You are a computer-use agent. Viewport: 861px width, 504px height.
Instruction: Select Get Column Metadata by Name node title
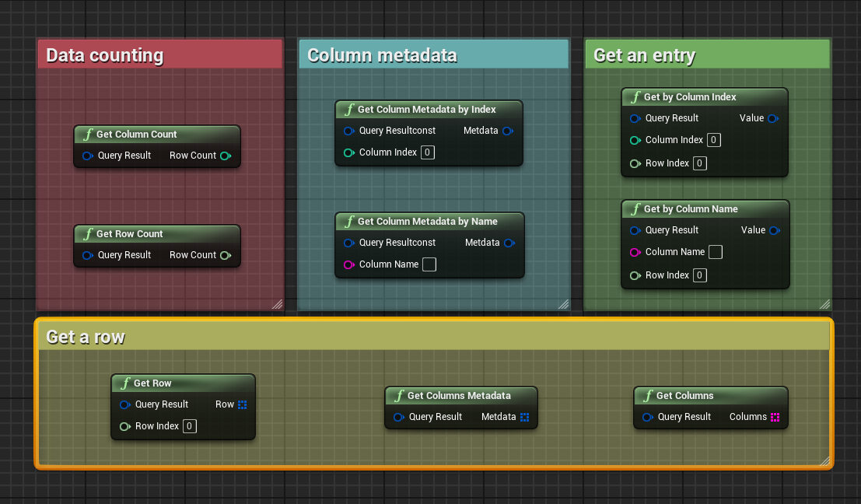[428, 222]
